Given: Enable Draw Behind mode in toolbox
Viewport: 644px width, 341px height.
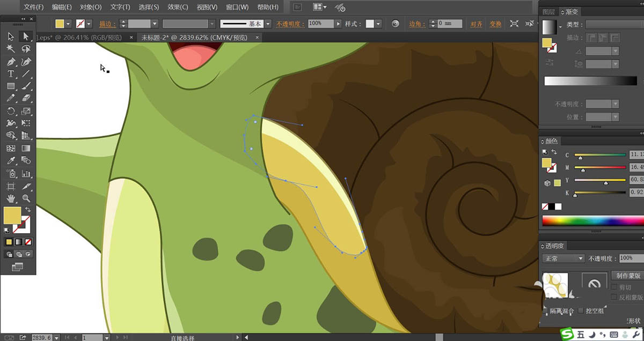Looking at the screenshot, I should coord(19,254).
